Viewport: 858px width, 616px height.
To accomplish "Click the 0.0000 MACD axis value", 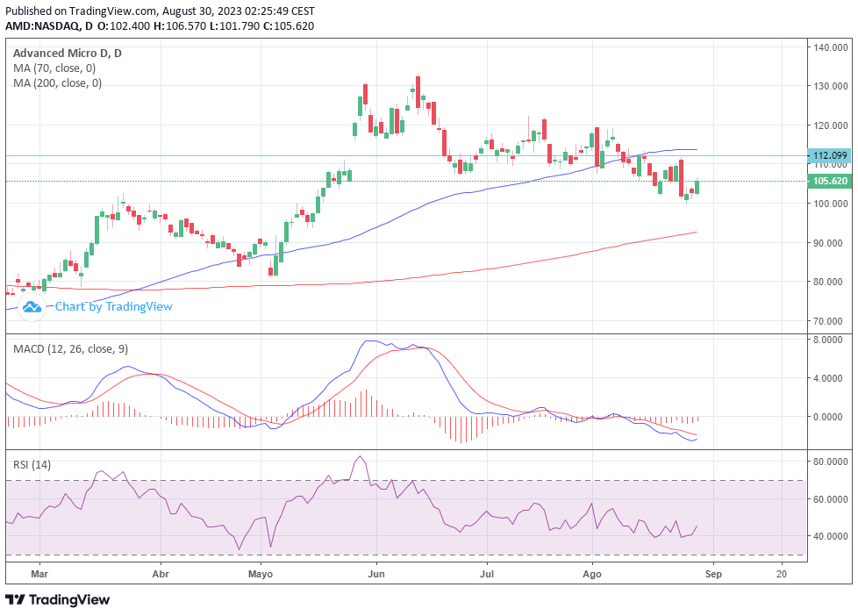I will point(828,417).
